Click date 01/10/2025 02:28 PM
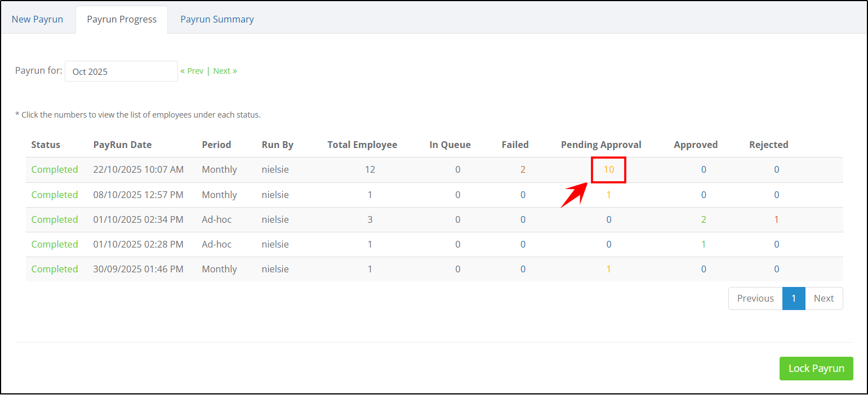 [139, 244]
